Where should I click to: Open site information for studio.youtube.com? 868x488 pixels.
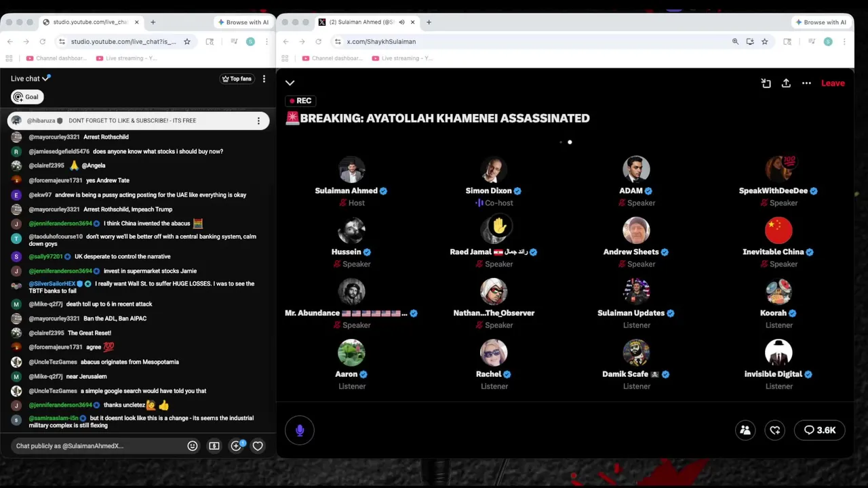(62, 41)
